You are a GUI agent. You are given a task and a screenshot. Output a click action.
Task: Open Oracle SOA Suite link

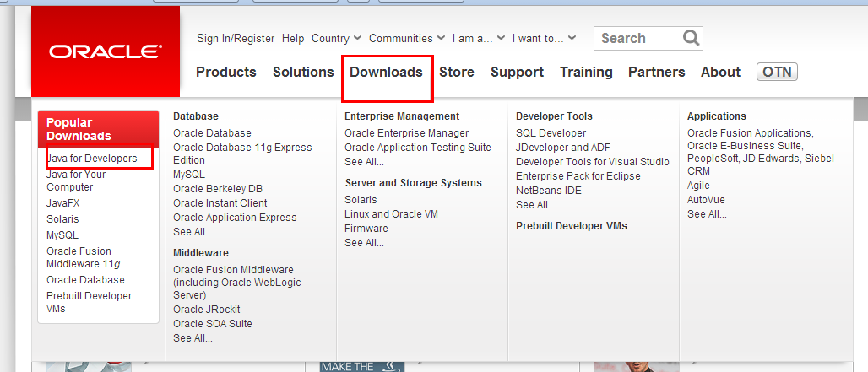point(213,323)
